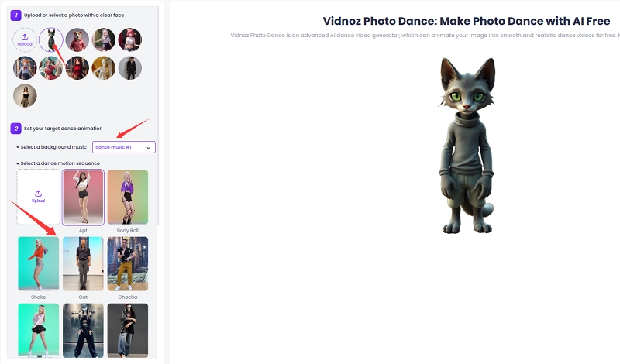The width and height of the screenshot is (620, 364).
Task: Select dancer in gray jeans thumbnail
Action: (128, 331)
